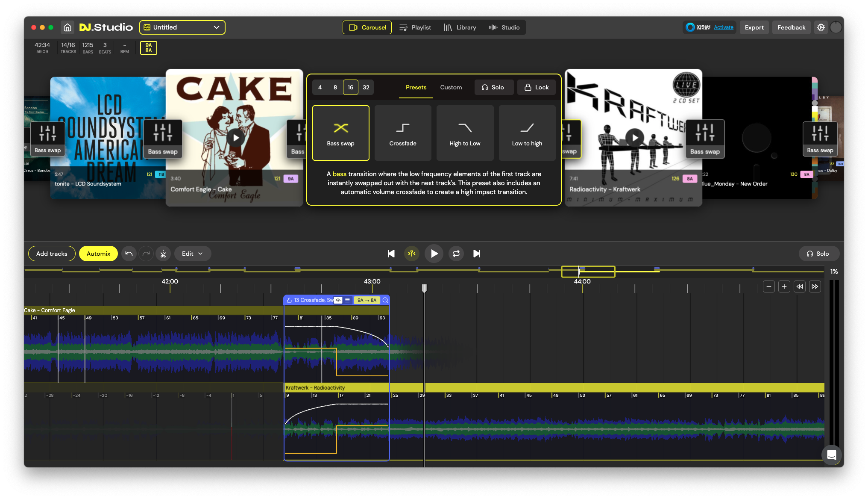Zoom out the timeline with minus

[x=769, y=286]
